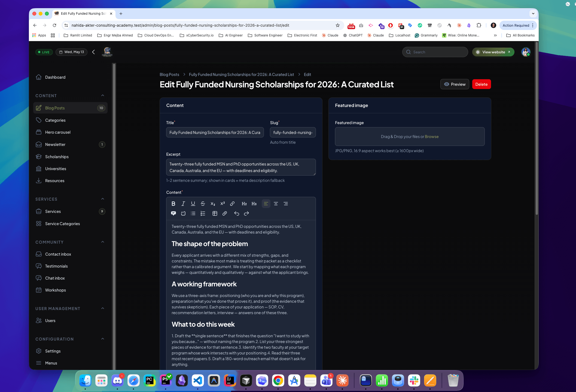Open the user avatar menu
576x392 pixels.
point(526,52)
